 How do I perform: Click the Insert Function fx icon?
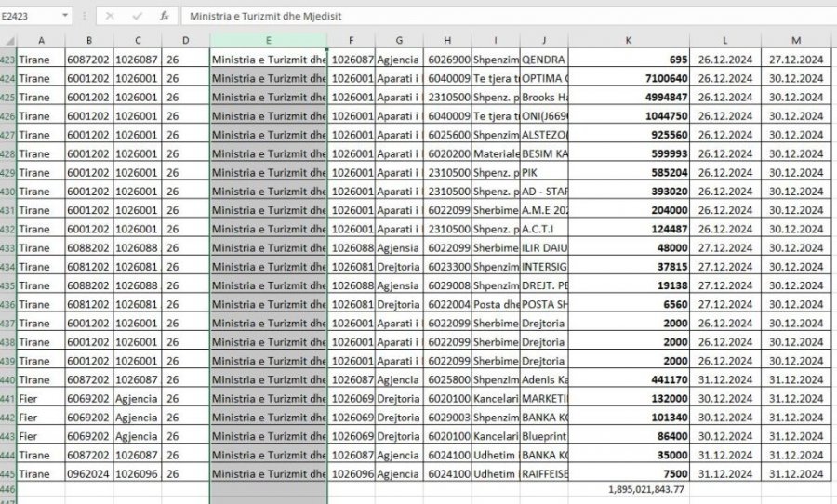click(x=164, y=17)
